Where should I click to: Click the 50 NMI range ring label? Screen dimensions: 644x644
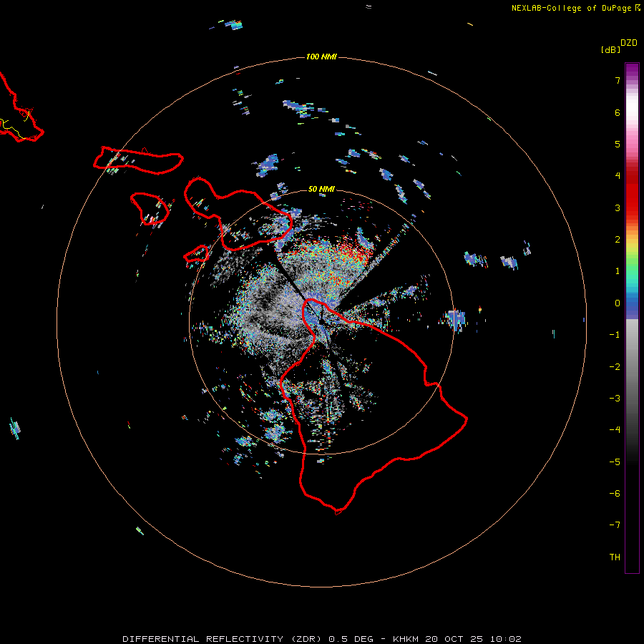point(321,189)
